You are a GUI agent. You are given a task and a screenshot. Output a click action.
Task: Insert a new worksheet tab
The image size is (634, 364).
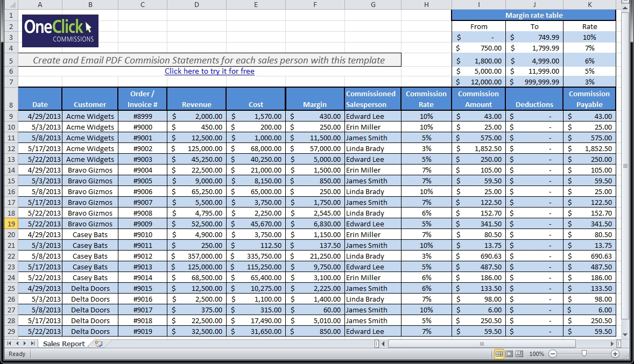pyautogui.click(x=98, y=344)
